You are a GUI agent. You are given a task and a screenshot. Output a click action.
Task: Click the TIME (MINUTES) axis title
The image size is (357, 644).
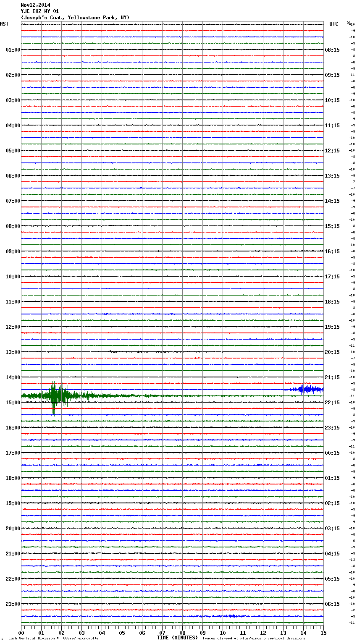click(x=177, y=638)
